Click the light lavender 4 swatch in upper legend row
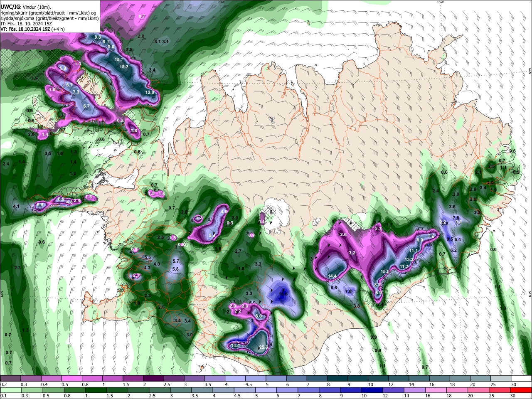The height and width of the screenshot is (399, 532). point(235,379)
